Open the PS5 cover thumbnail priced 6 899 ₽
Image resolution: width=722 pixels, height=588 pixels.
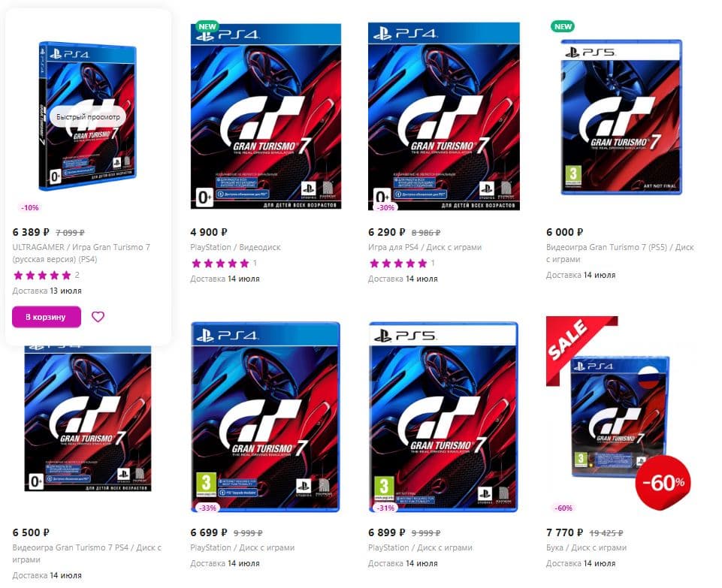click(444, 417)
